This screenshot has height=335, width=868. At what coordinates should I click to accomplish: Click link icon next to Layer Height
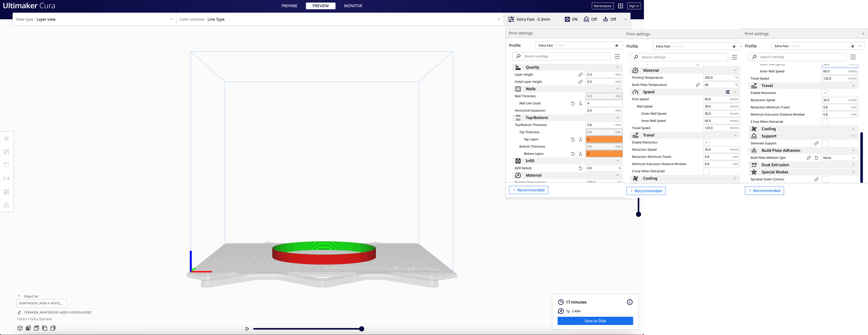click(x=580, y=75)
